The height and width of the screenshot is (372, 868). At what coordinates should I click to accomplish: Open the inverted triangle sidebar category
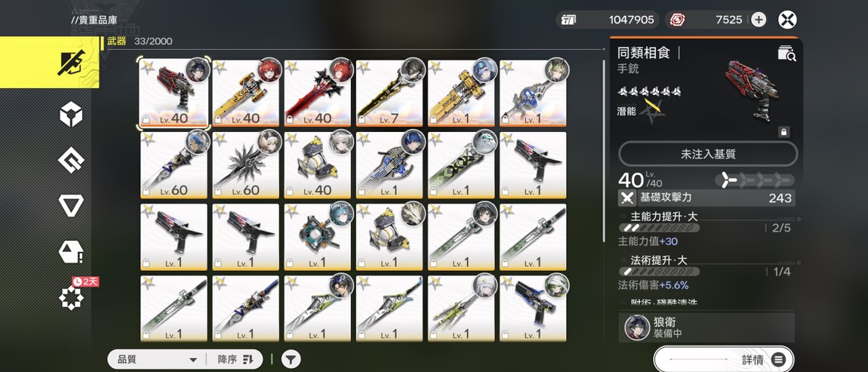(x=71, y=206)
